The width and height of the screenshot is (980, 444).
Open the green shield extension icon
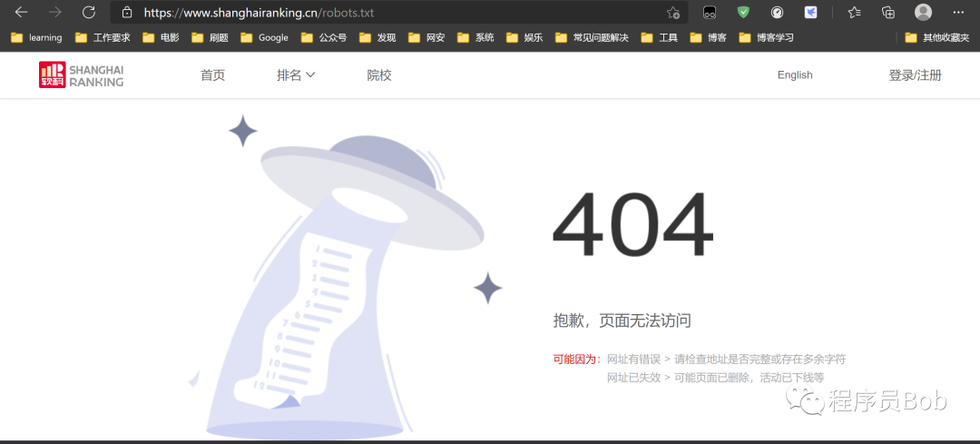click(743, 12)
